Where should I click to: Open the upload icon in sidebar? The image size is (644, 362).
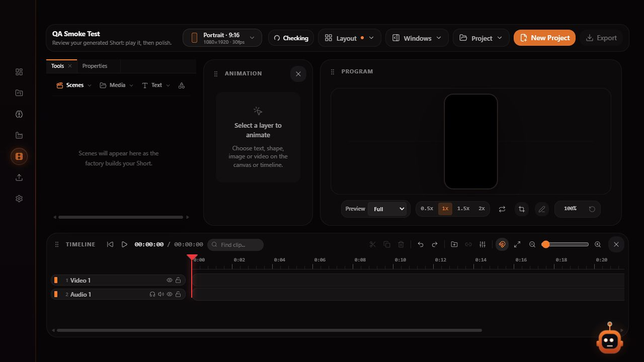19,178
